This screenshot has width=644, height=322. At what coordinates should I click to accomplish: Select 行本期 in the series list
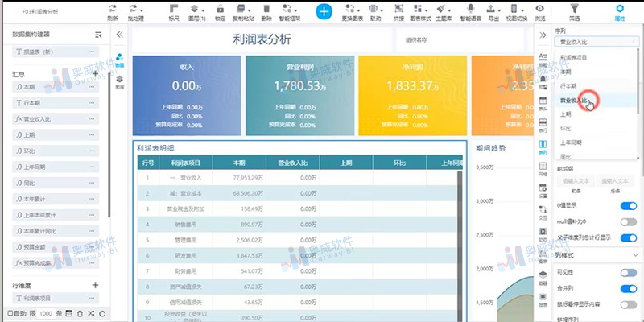tap(596, 86)
